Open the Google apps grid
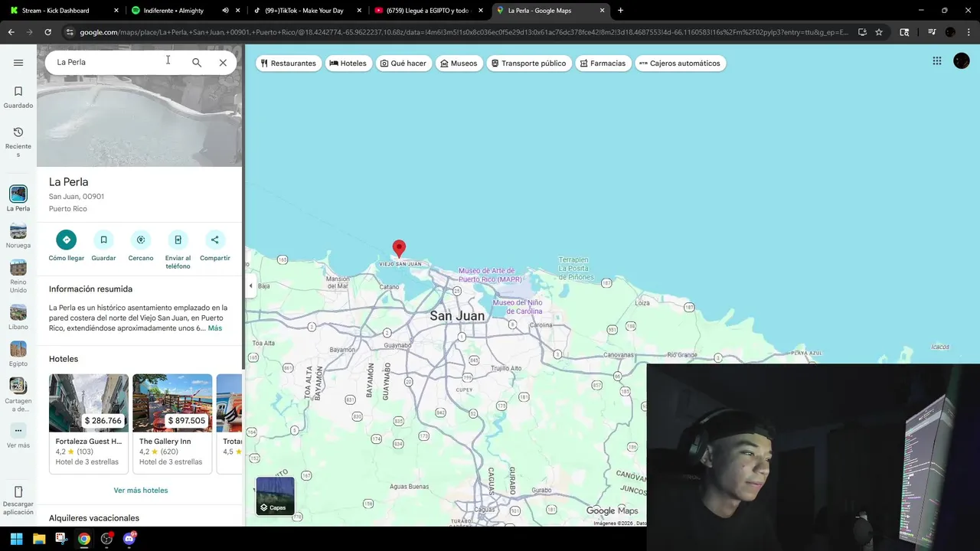This screenshot has height=551, width=980. pyautogui.click(x=937, y=61)
